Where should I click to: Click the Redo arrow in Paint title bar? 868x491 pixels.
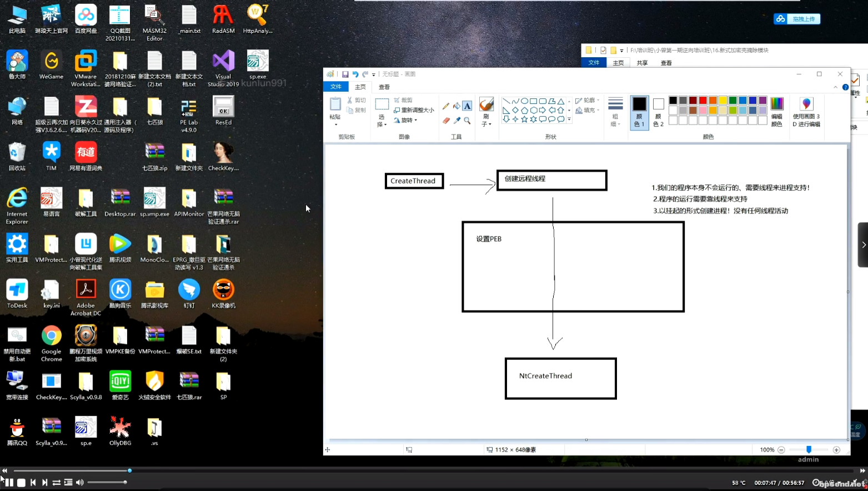pos(365,74)
